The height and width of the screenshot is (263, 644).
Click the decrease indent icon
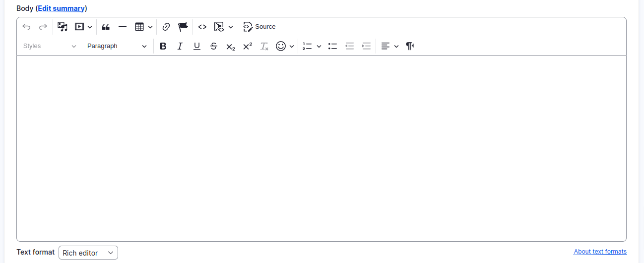coord(350,46)
